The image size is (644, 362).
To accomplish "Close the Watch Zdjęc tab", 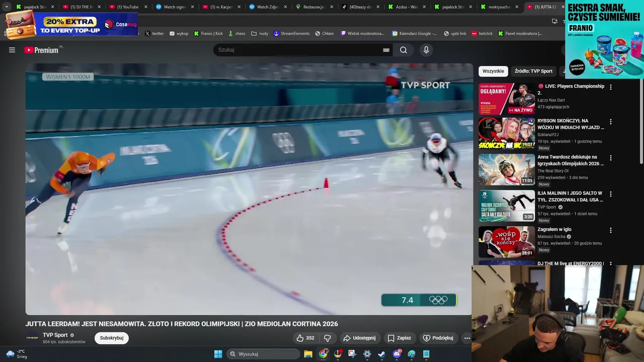I will tap(285, 7).
